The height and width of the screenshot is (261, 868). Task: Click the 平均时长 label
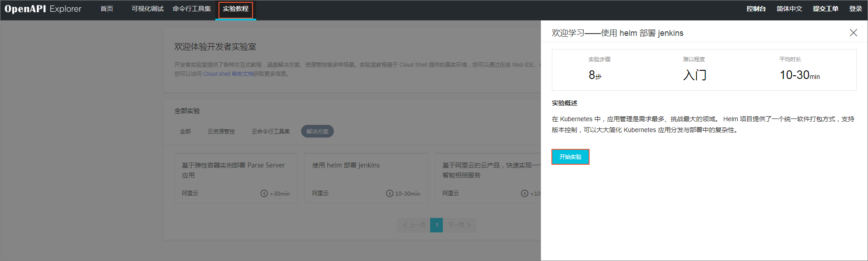790,59
